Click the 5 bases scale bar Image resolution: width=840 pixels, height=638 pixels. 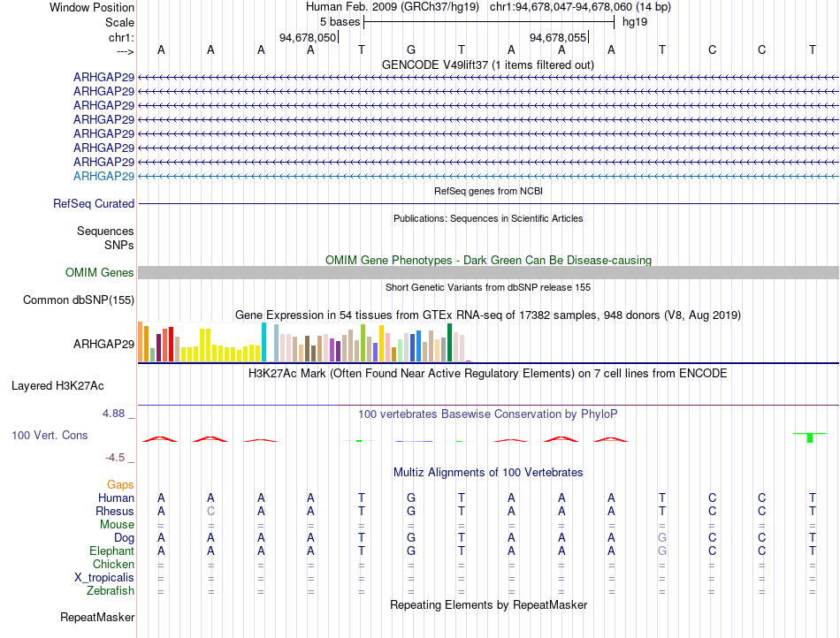point(489,22)
